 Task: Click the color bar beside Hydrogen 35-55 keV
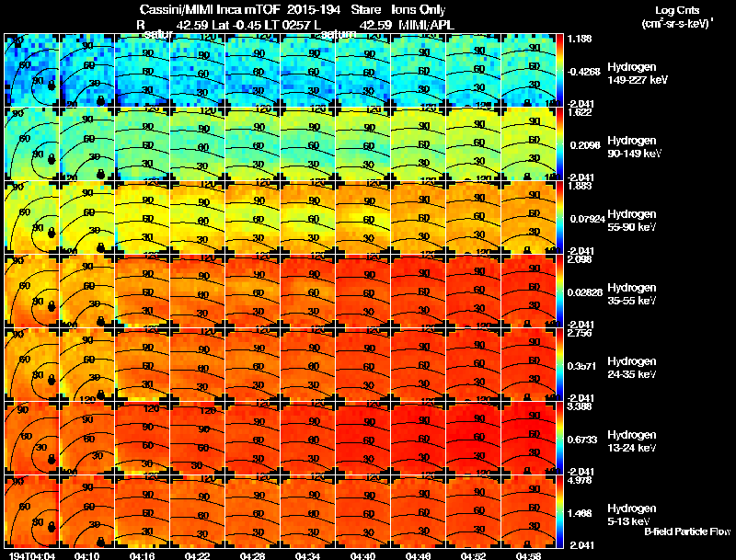click(x=559, y=291)
